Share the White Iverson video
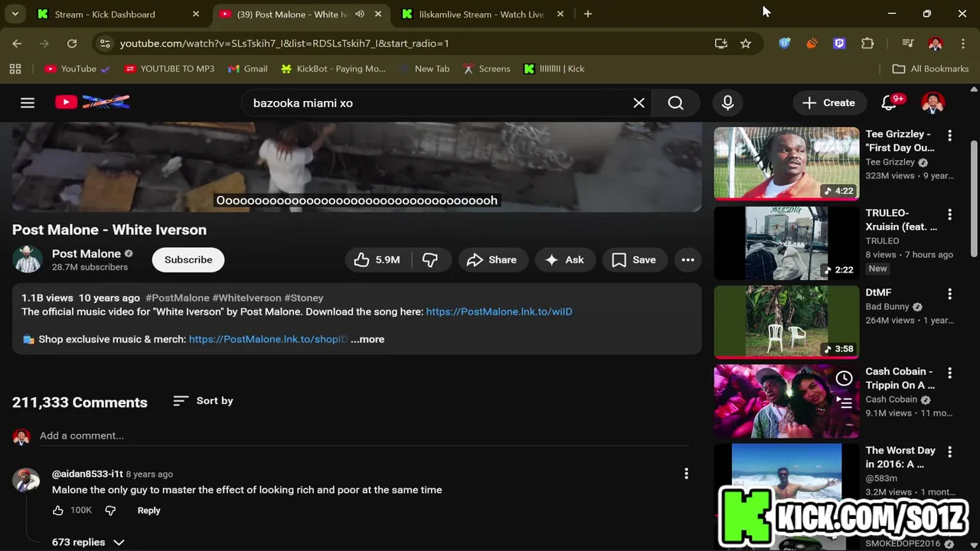This screenshot has height=551, width=980. tap(492, 259)
